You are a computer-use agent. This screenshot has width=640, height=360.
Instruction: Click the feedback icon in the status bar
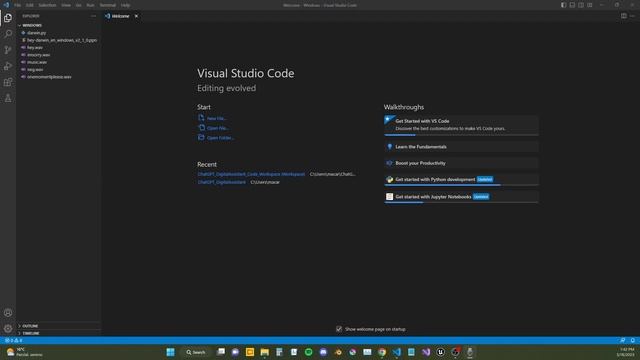pos(622,340)
